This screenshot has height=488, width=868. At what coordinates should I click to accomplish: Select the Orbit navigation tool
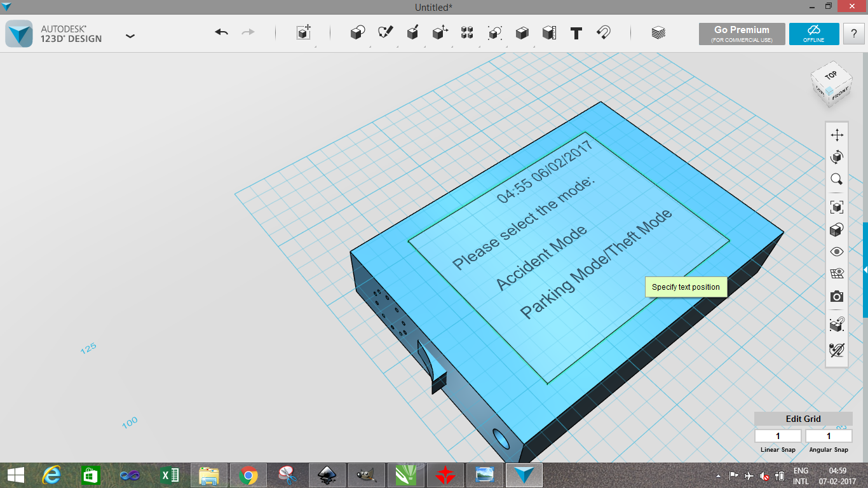tap(837, 157)
